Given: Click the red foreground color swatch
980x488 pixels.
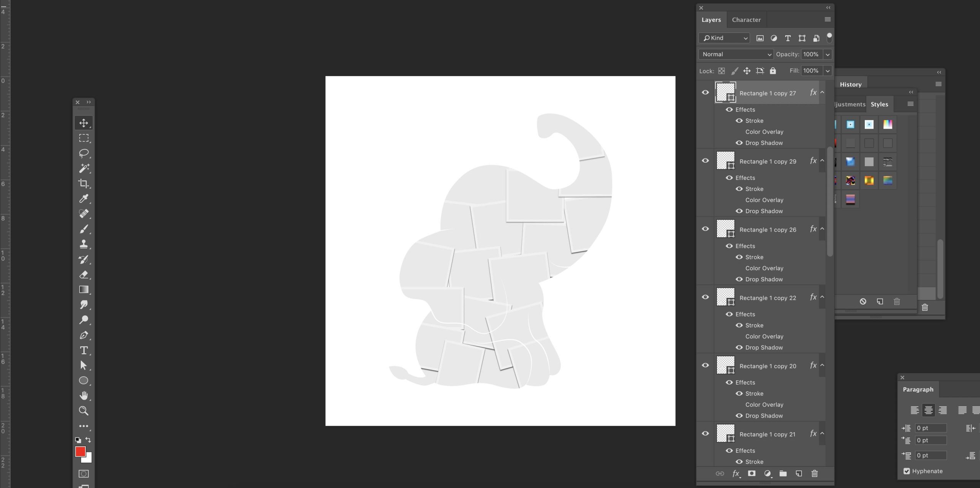Looking at the screenshot, I should 80,452.
